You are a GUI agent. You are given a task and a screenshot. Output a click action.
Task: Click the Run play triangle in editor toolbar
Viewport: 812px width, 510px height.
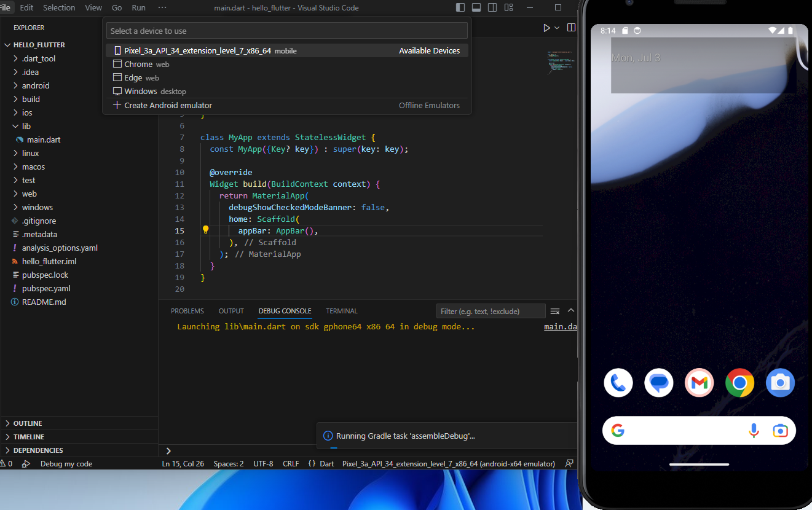tap(546, 28)
